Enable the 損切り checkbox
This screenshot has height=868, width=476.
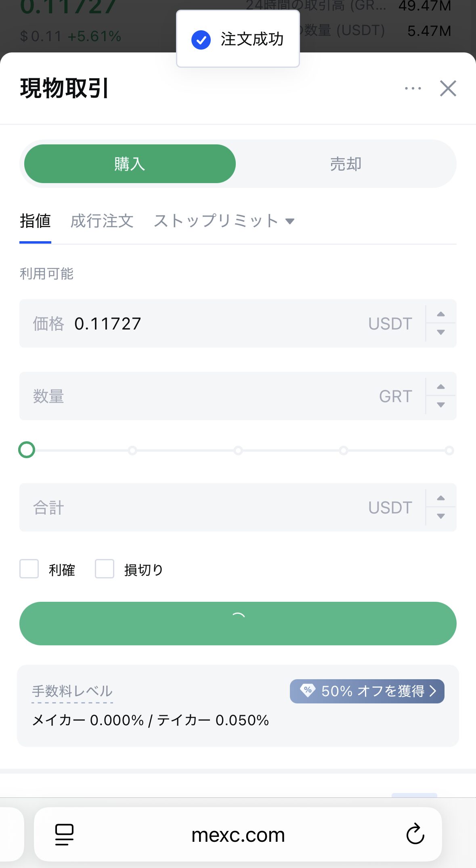(105, 569)
